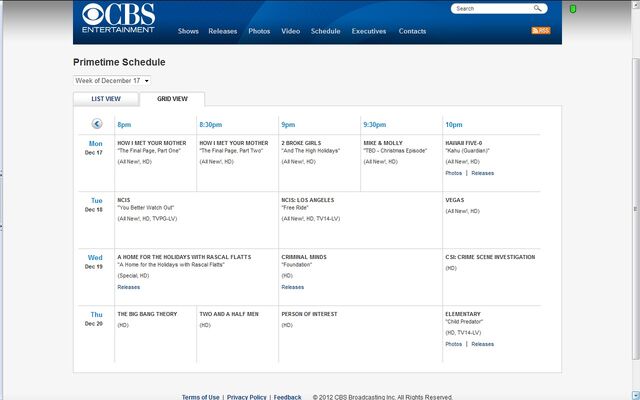Click the Two and a Half Men title
640x400 pixels.
tap(229, 314)
